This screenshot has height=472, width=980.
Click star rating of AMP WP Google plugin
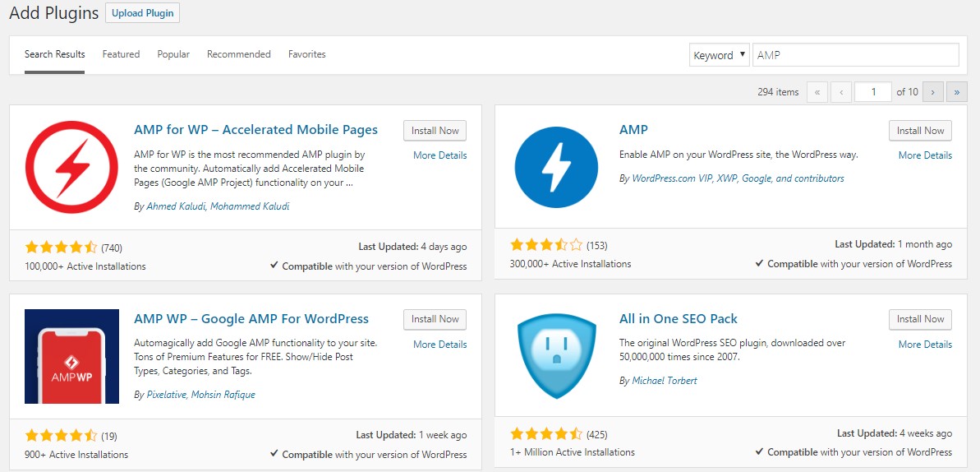tap(62, 435)
